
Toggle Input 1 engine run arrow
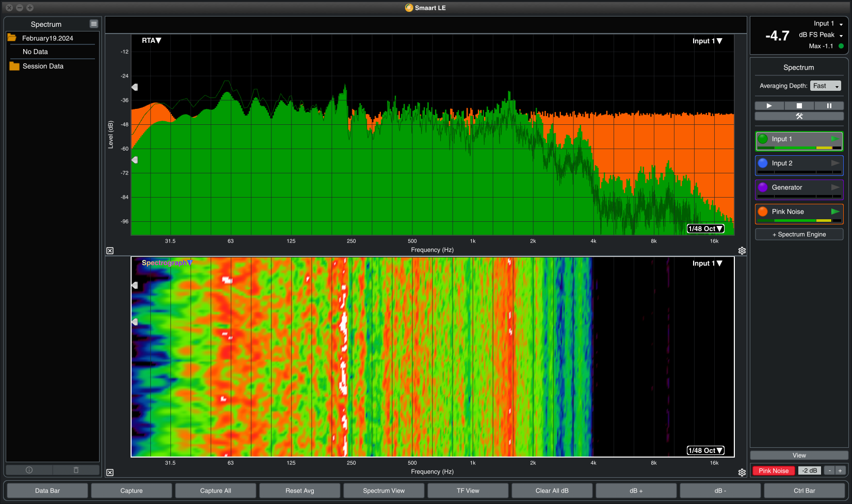(835, 139)
